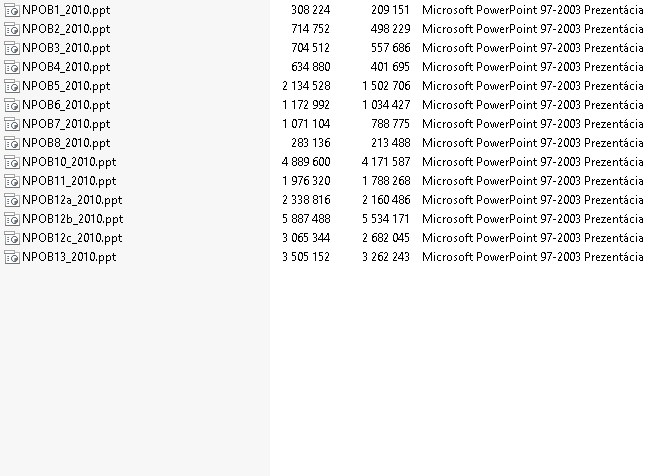Click the icon beside NPOB13_2010.ppt
The image size is (655, 476).
[x=12, y=257]
